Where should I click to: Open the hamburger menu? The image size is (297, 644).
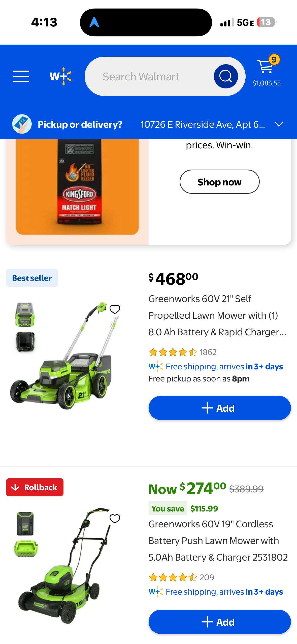pyautogui.click(x=21, y=76)
